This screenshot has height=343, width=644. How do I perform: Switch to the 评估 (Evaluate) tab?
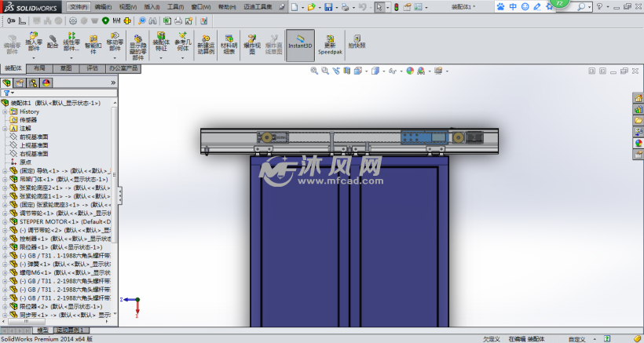(x=92, y=68)
